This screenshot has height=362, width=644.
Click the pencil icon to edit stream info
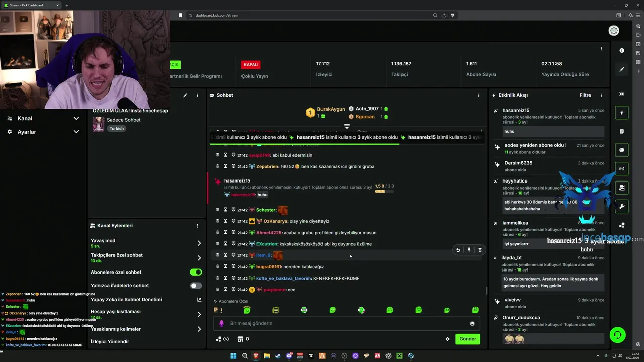[185, 95]
